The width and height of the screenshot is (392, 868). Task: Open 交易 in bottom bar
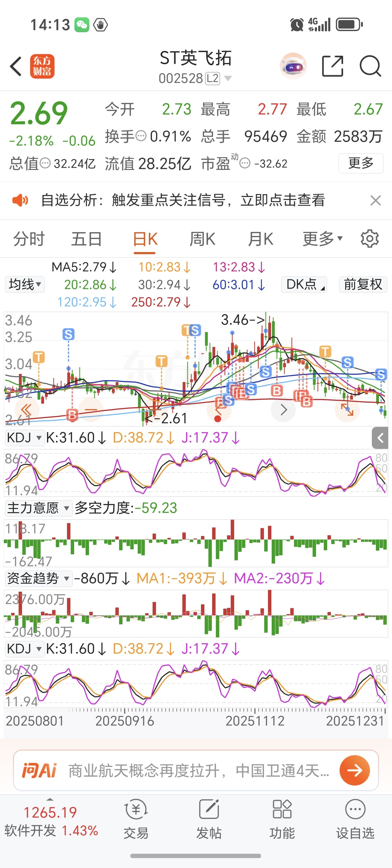coord(136,819)
